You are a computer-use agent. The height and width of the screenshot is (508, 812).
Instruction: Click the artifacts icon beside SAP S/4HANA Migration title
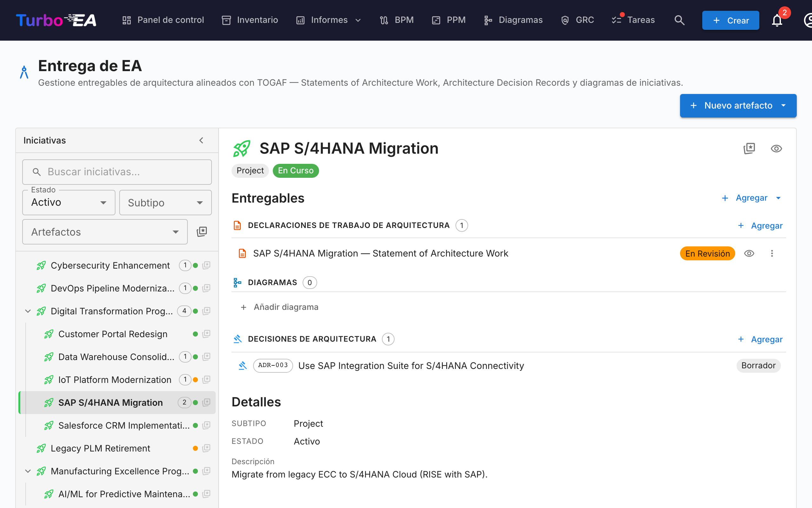coord(749,149)
